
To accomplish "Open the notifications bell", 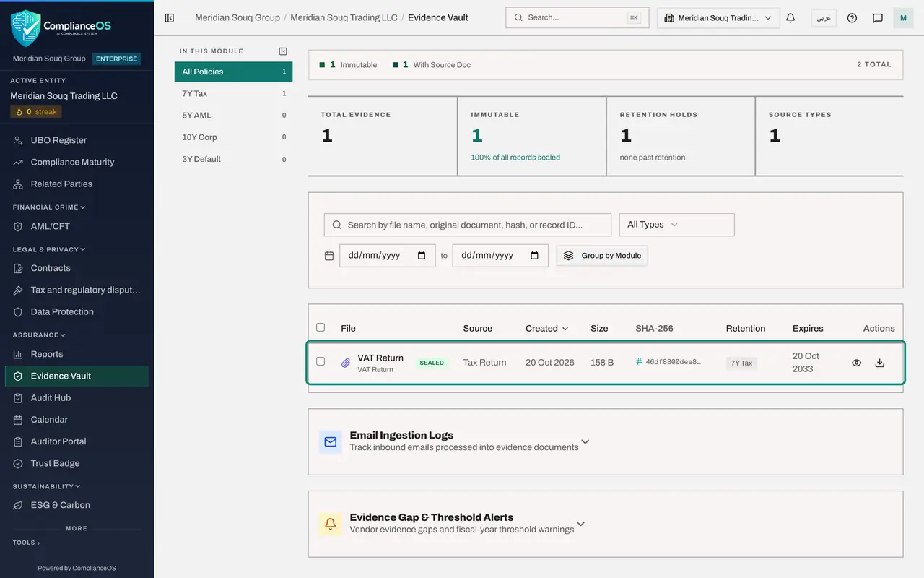I will [x=790, y=18].
